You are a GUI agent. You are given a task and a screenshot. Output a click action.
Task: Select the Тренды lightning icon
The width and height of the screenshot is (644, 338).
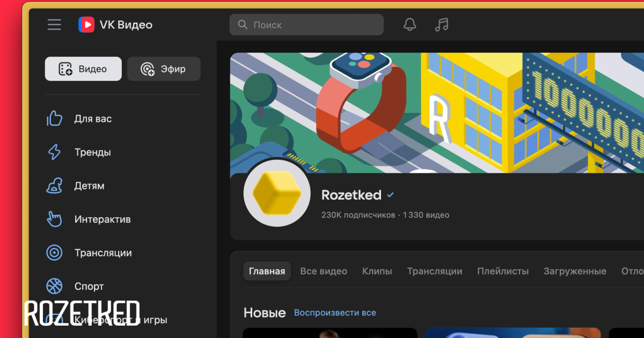point(54,152)
